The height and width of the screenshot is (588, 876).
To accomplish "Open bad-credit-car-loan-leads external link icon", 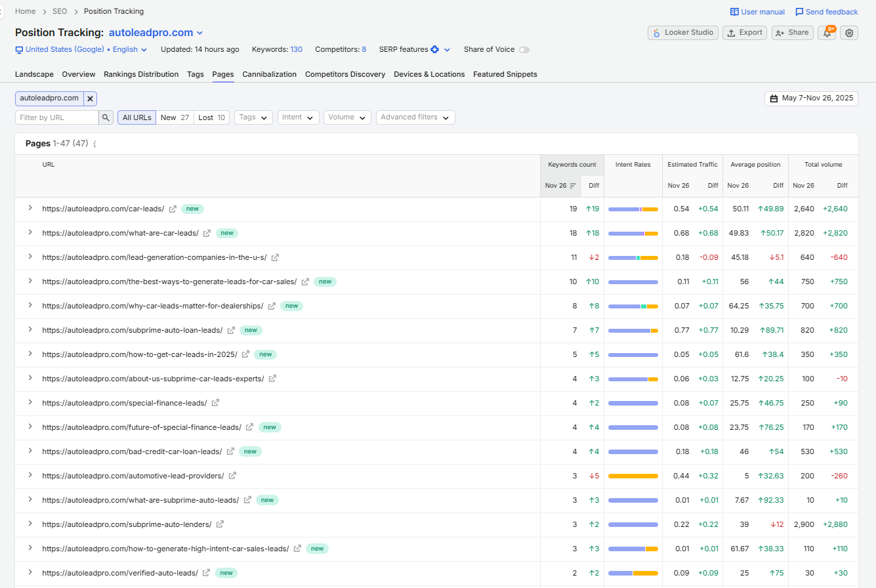I will point(230,451).
